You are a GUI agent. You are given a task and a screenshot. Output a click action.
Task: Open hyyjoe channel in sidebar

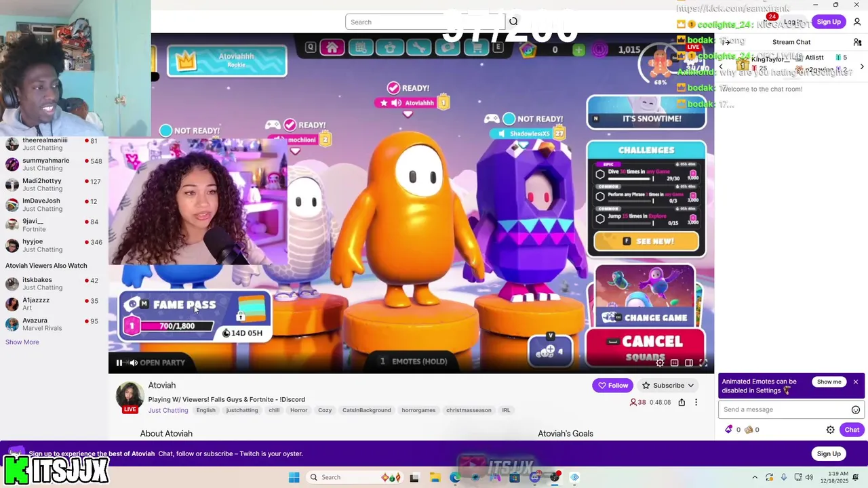click(54, 245)
